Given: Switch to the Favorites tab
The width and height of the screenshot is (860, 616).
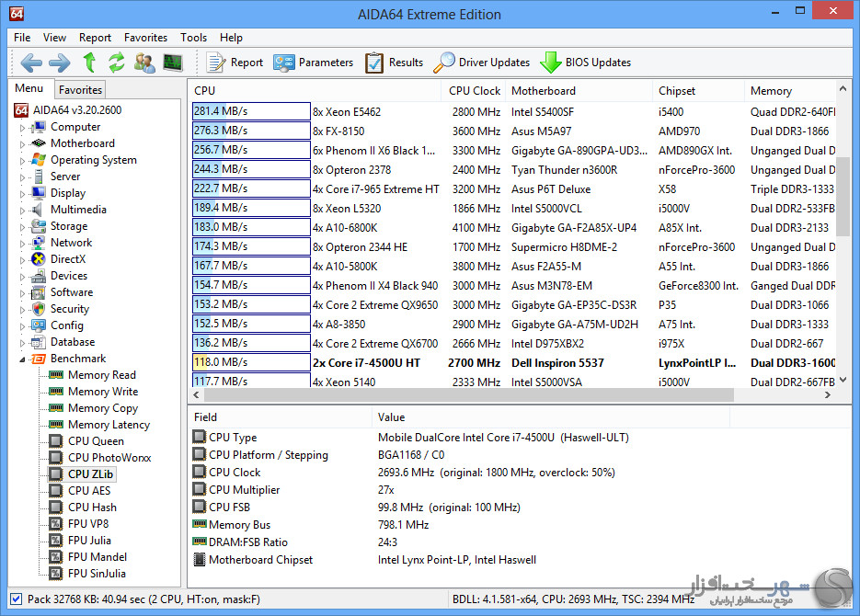Looking at the screenshot, I should click(80, 90).
